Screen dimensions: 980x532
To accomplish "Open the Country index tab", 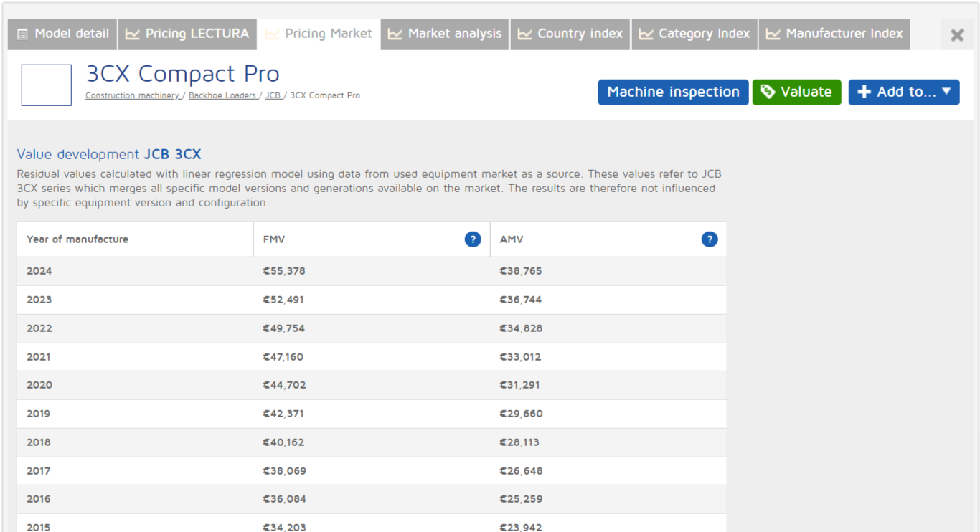I will pyautogui.click(x=570, y=34).
